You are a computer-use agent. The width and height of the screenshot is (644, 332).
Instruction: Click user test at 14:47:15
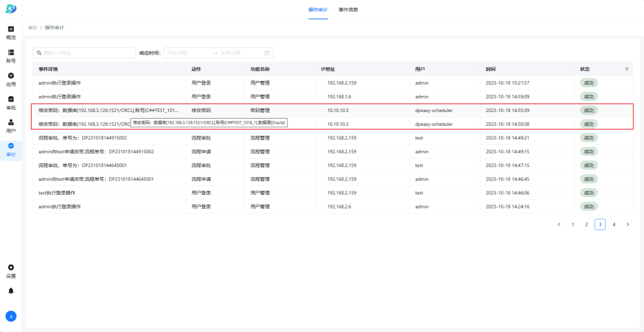pos(419,165)
